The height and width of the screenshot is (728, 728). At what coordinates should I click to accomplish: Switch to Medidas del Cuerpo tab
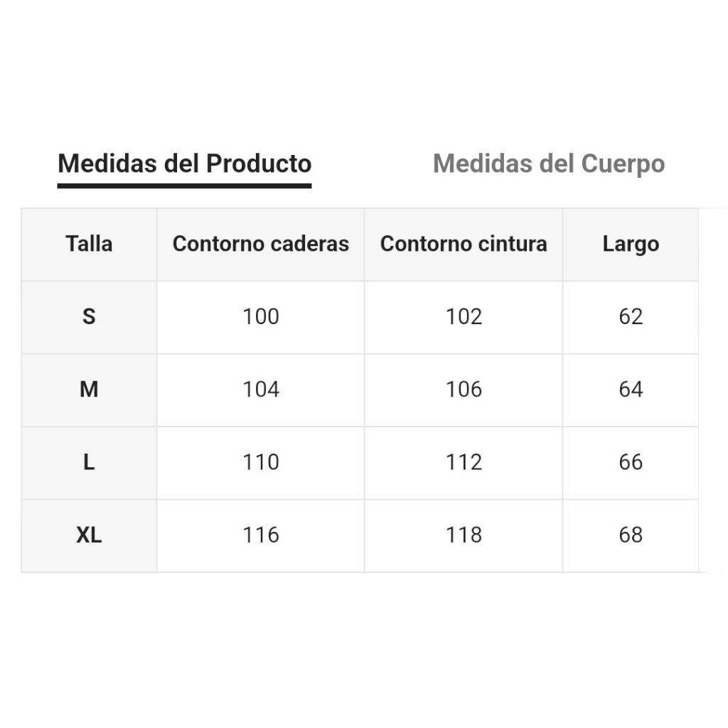pyautogui.click(x=549, y=164)
